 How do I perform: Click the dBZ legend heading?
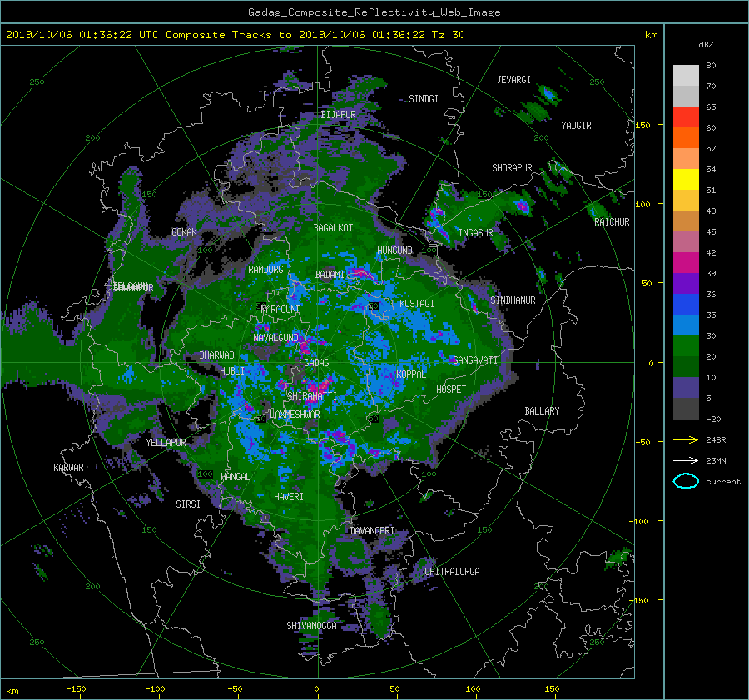706,45
